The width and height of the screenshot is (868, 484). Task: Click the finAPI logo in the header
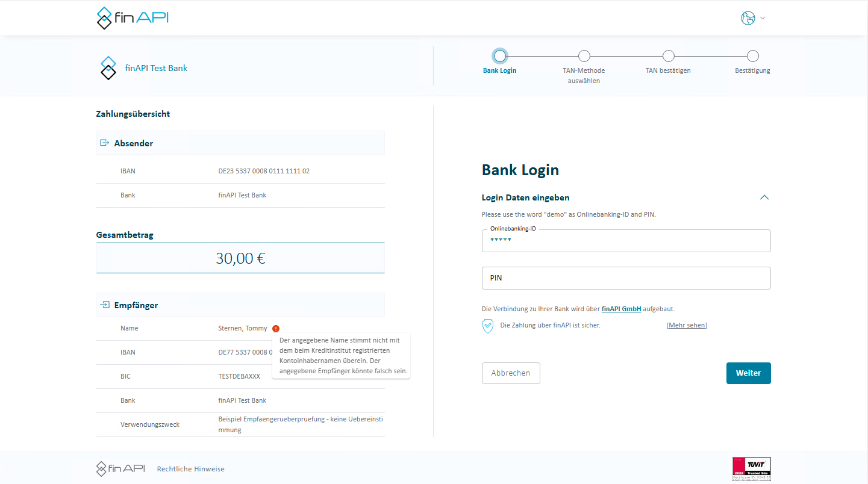(x=133, y=18)
